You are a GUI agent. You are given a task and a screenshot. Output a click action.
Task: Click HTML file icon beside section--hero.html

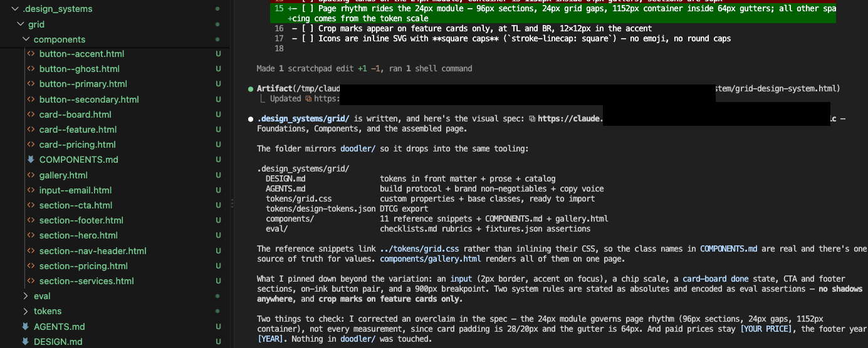coord(31,235)
